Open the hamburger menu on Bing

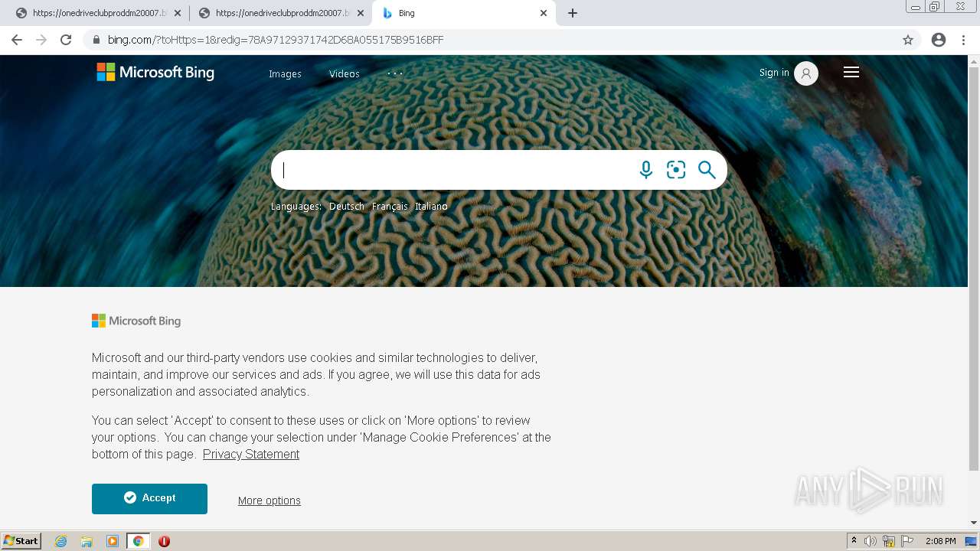[851, 72]
